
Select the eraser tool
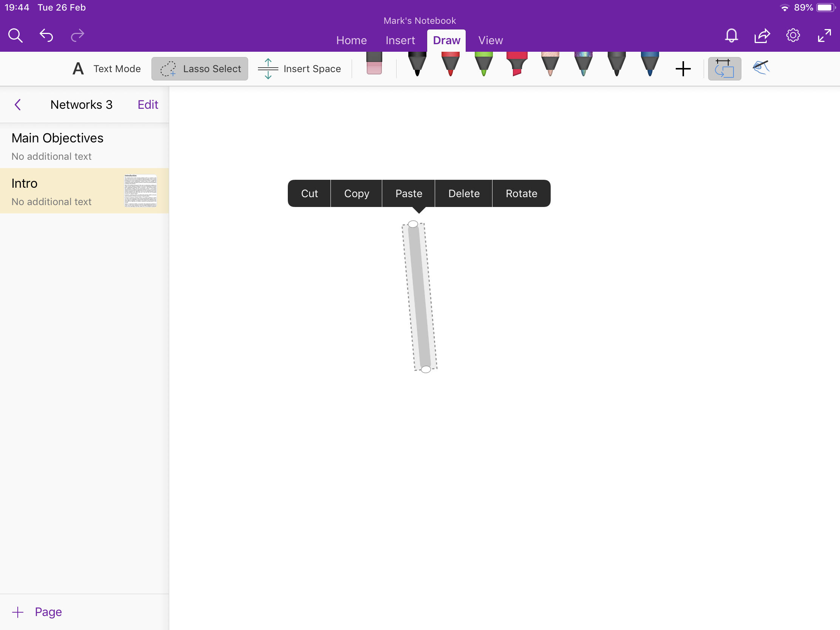coord(374,63)
